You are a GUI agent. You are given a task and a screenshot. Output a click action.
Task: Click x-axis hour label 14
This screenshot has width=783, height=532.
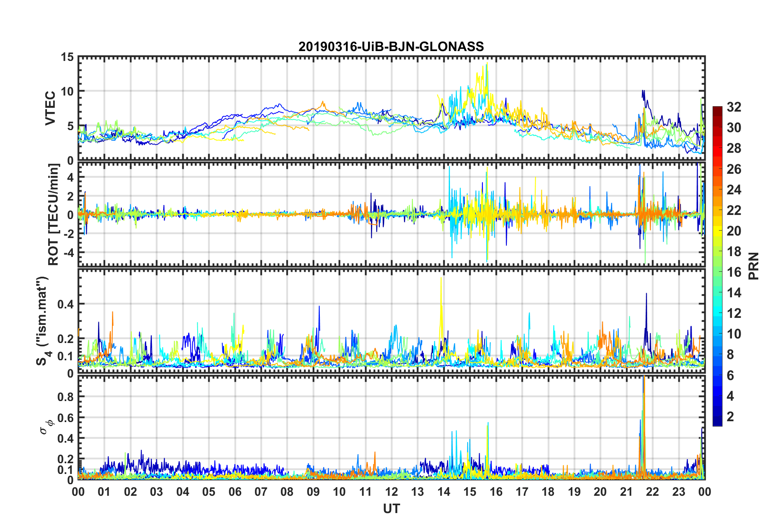pos(444,492)
